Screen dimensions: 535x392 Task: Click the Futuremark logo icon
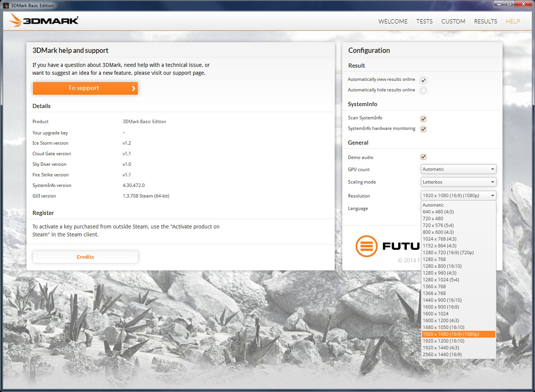point(366,246)
